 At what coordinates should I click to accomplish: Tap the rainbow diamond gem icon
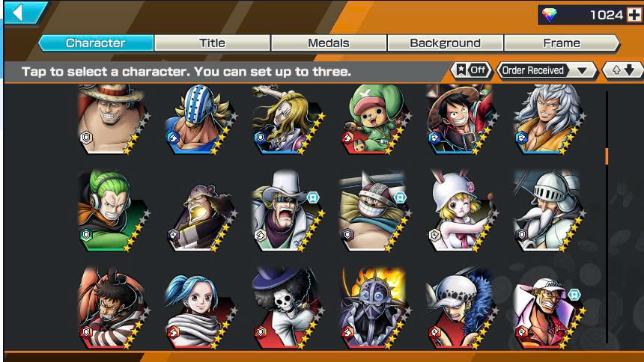point(549,15)
